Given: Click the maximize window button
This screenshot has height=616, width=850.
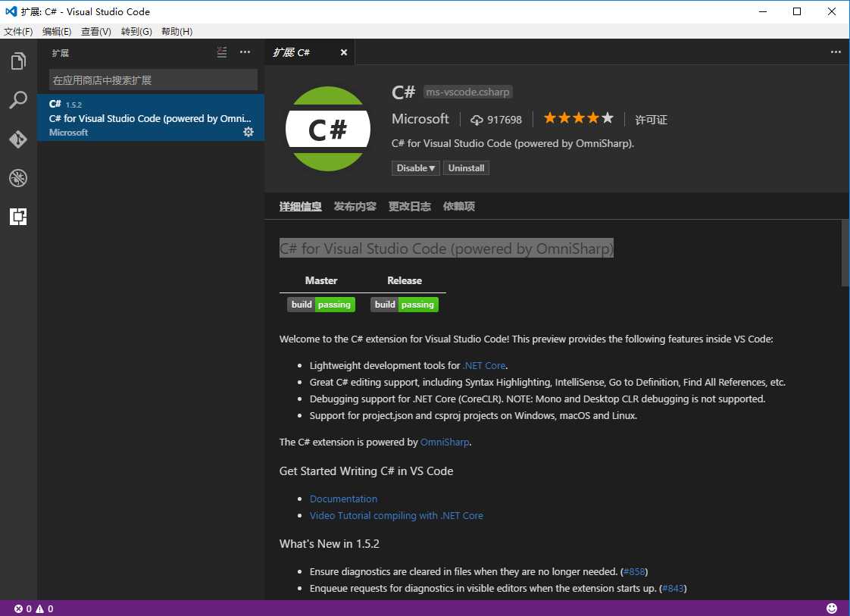Looking at the screenshot, I should 797,11.
